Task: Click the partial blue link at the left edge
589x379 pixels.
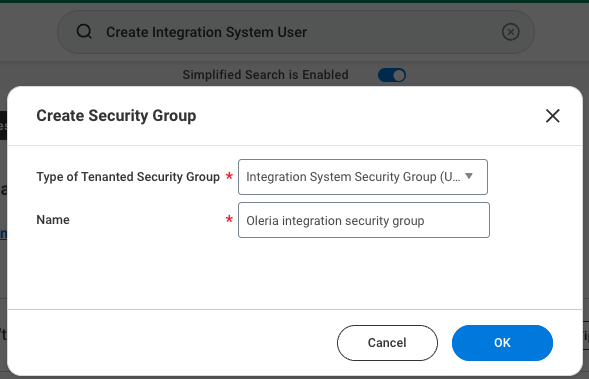Action: [3, 234]
